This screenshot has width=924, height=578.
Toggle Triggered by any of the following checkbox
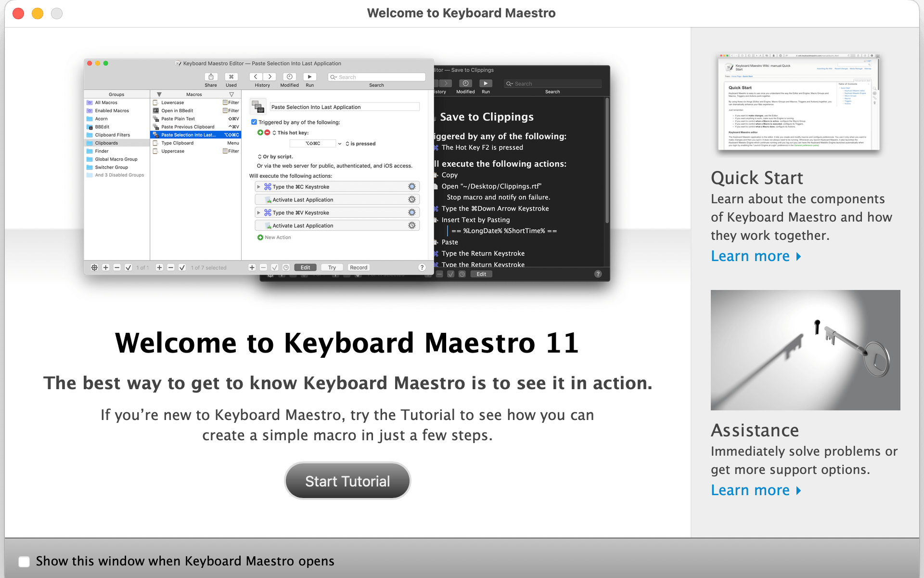pos(254,122)
